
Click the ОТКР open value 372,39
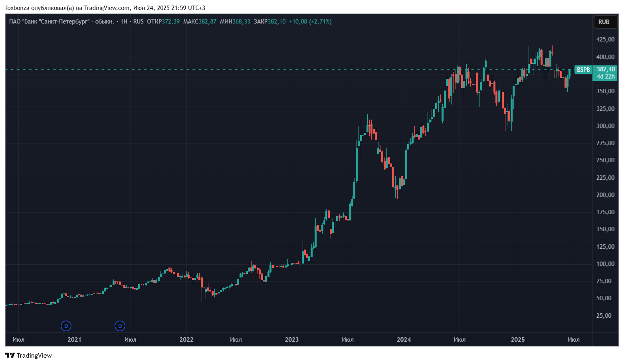click(170, 22)
